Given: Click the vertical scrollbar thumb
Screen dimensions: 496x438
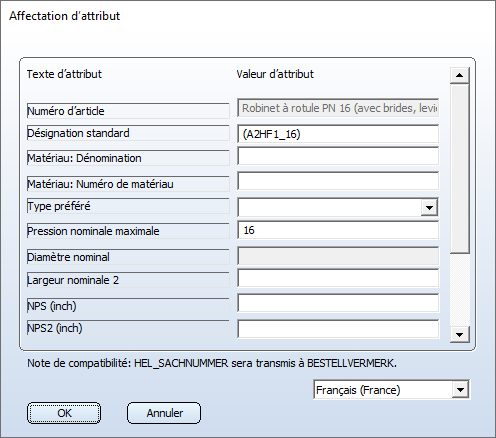Looking at the screenshot, I should (460, 169).
